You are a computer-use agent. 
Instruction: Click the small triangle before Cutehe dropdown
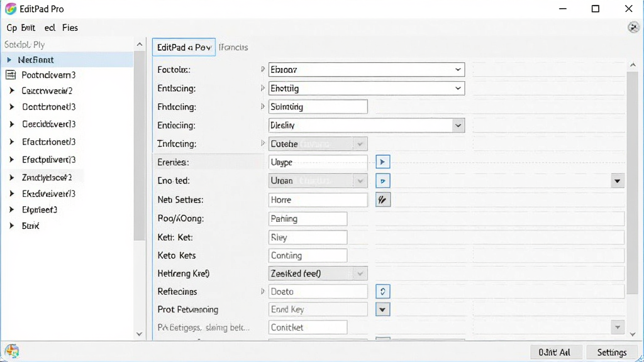click(x=263, y=143)
